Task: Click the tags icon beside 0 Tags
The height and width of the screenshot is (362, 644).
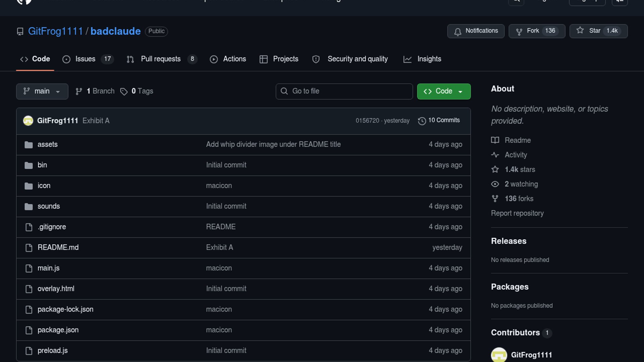Action: coord(124,92)
